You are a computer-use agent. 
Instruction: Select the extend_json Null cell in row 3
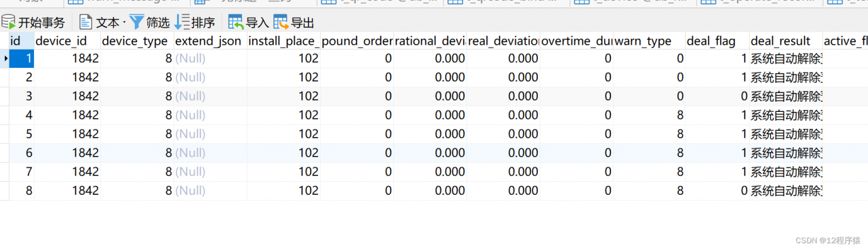(210, 96)
